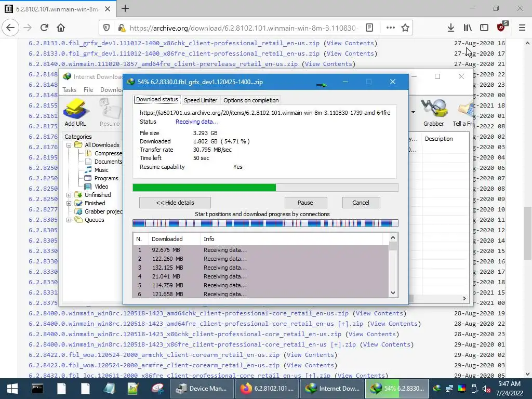The width and height of the screenshot is (532, 399).
Task: Select the Download status tab
Action: [x=157, y=99]
